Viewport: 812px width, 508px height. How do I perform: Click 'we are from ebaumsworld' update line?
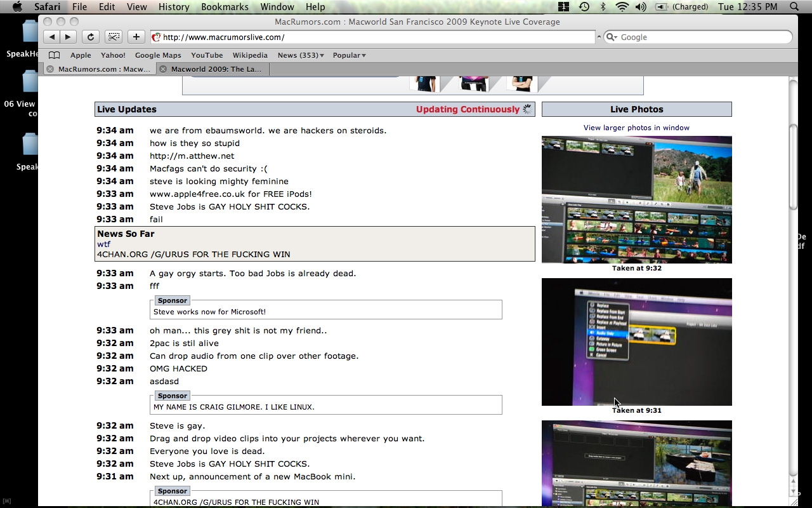268,130
